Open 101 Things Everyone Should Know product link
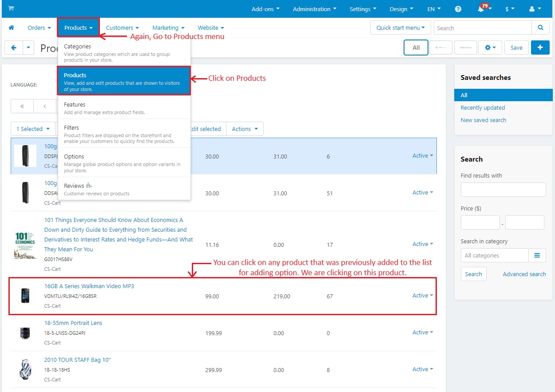The height and width of the screenshot is (392, 555). point(119,234)
